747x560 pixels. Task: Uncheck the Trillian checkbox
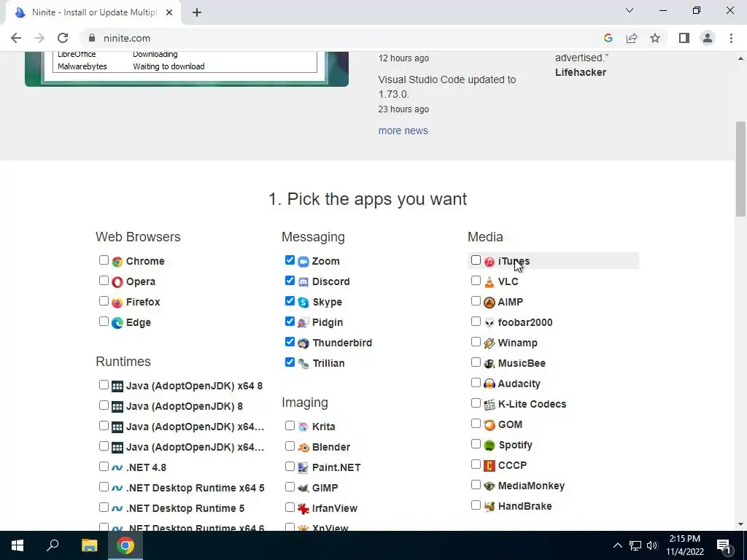pyautogui.click(x=290, y=362)
